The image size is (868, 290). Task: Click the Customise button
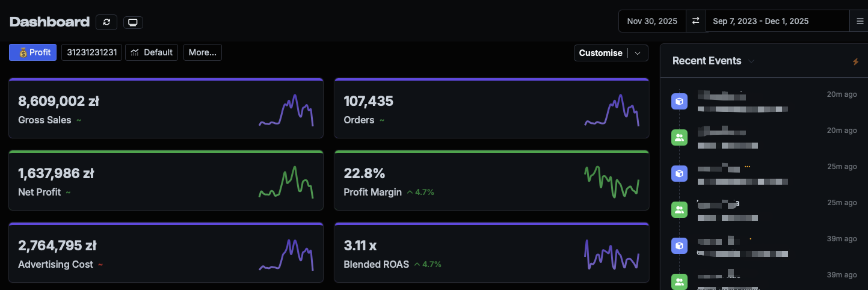600,53
